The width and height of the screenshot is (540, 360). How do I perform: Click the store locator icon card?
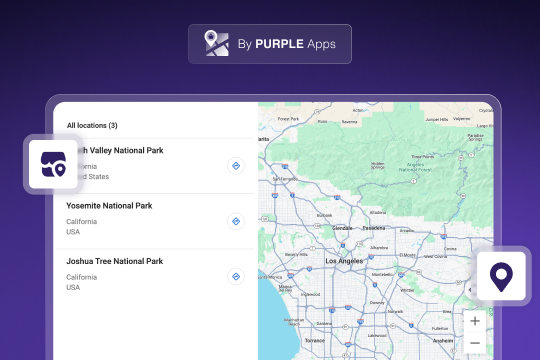[x=53, y=164]
